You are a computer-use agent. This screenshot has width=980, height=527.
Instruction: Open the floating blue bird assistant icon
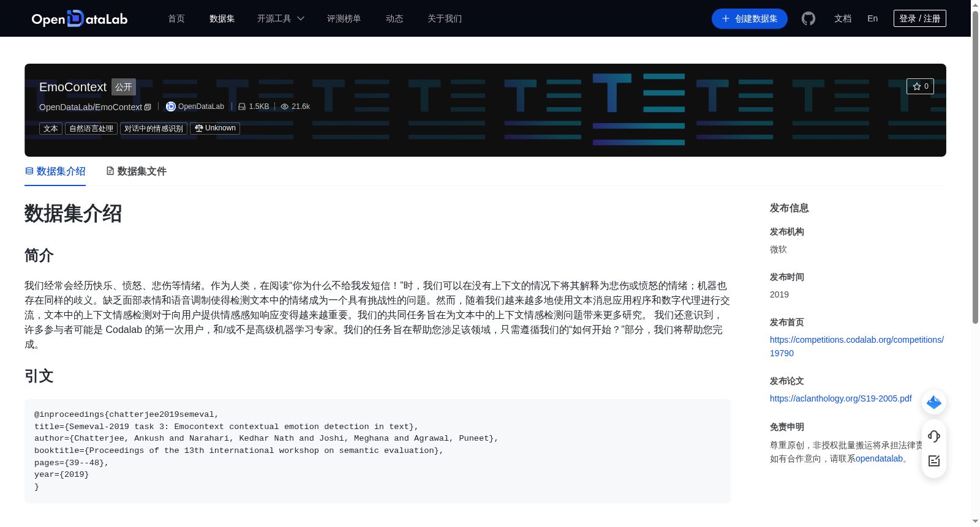934,402
